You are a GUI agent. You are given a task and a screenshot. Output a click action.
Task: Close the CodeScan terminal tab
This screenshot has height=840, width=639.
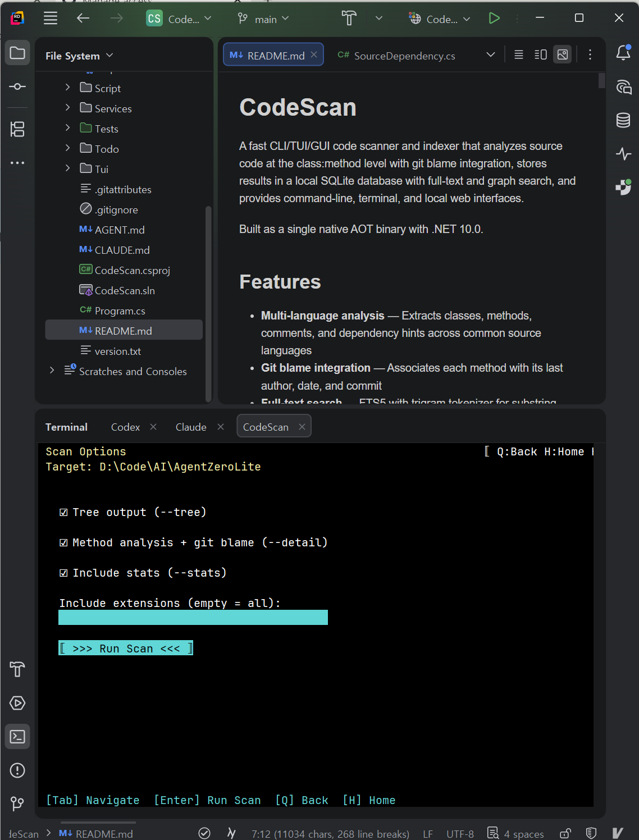pyautogui.click(x=302, y=427)
